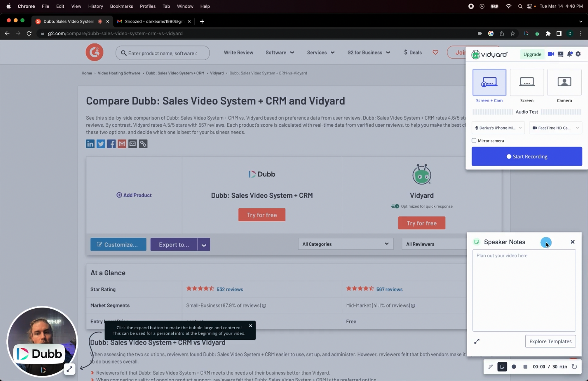Close the Speaker Notes panel
588x381 pixels.
coord(572,242)
